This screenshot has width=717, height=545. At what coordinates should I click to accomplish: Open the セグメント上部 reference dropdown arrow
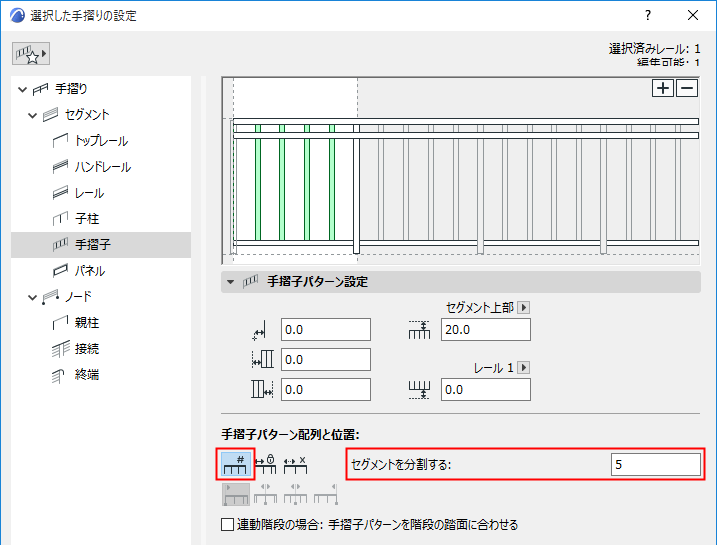pyautogui.click(x=524, y=307)
